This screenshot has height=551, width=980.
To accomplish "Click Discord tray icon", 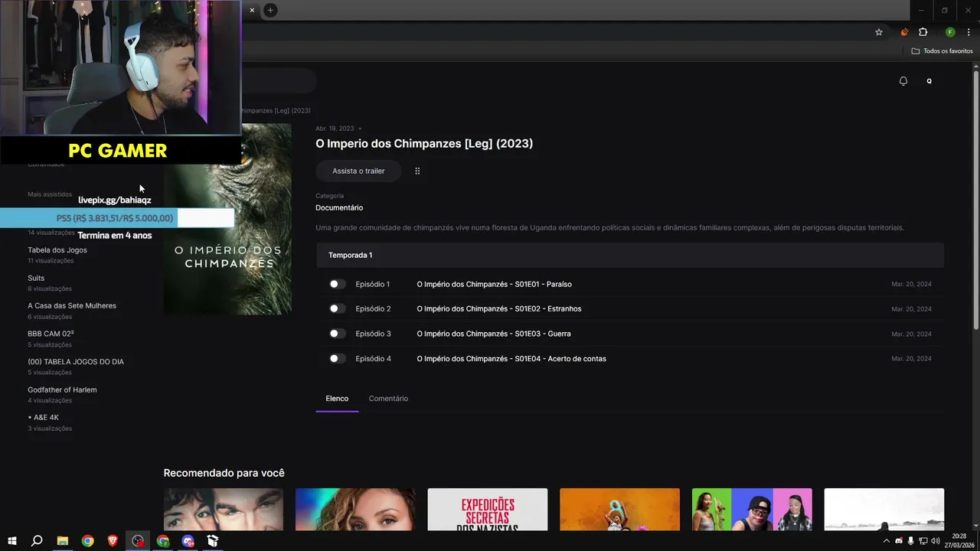I will coord(899,541).
